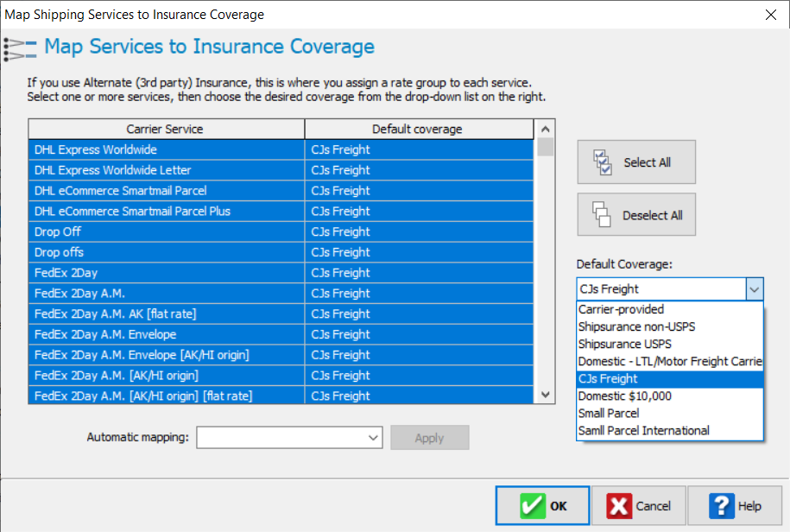
Task: Click coverage cell for FedEx 2Day row
Action: pos(419,273)
